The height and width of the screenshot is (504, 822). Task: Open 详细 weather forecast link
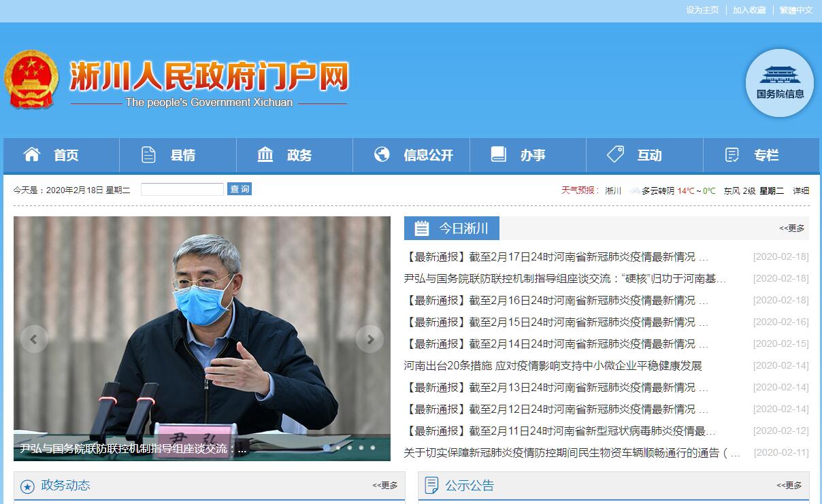pos(801,191)
